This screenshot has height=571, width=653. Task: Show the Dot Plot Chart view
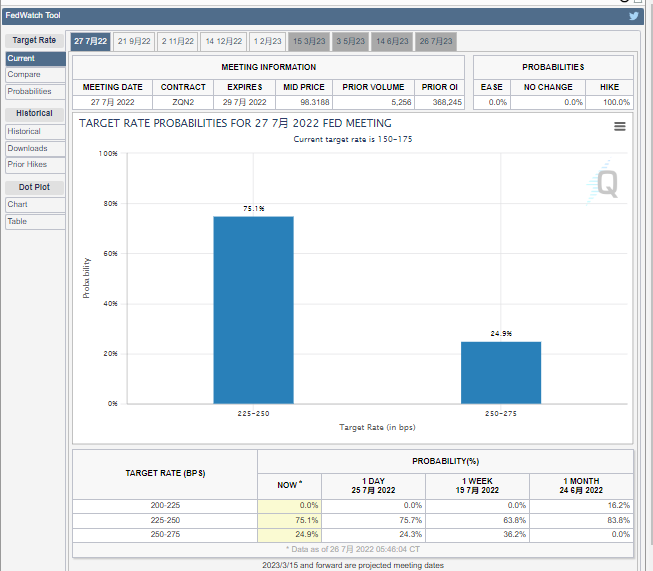[x=18, y=204]
